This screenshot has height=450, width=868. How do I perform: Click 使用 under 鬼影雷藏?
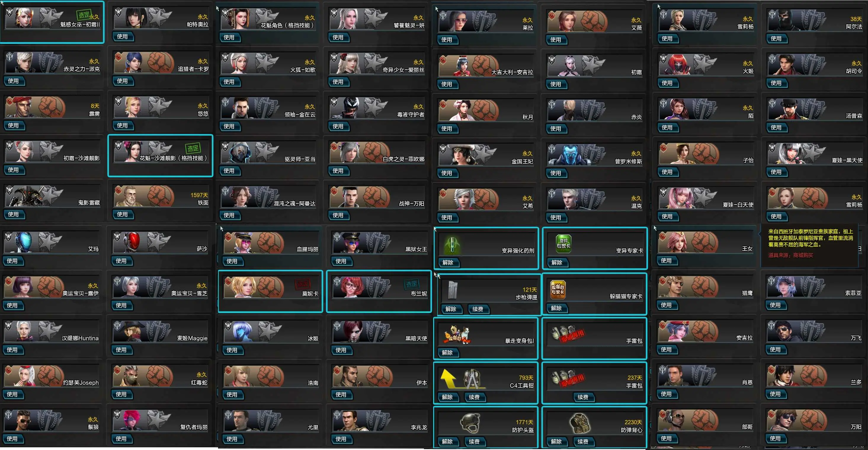(13, 214)
